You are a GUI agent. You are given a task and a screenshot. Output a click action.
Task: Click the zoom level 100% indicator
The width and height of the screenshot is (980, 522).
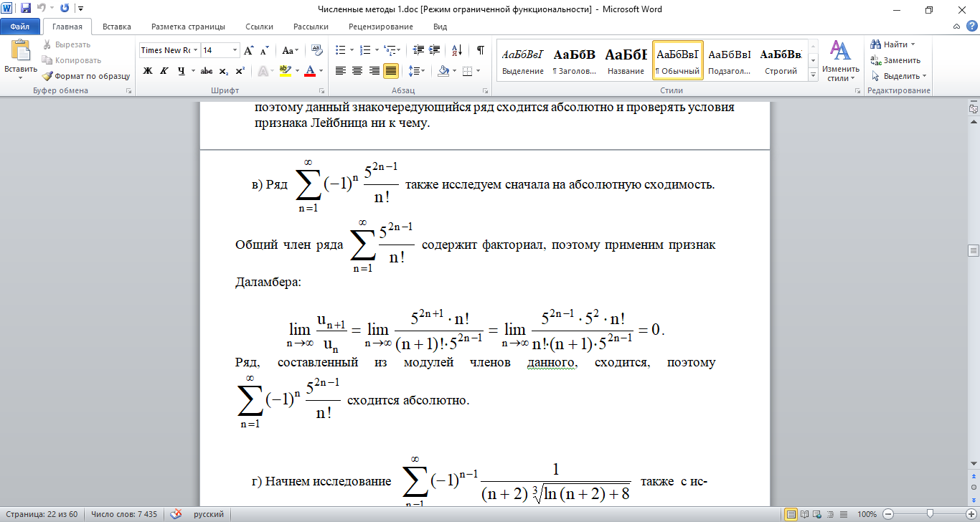point(867,514)
